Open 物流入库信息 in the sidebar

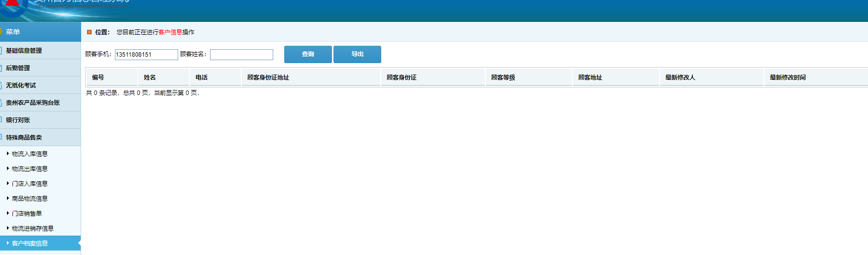(30, 154)
